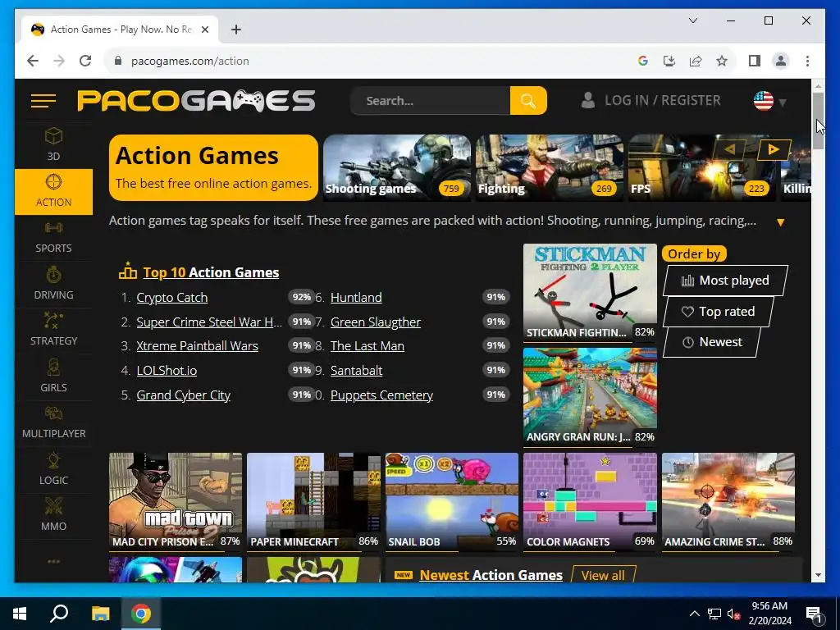Click the page vertical scrollbar thumb
840x630 pixels.
[x=818, y=121]
